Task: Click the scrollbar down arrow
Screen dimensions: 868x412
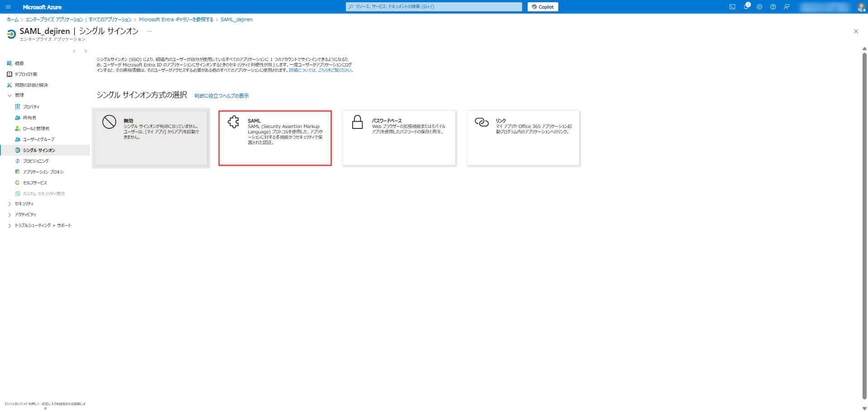Action: [x=864, y=408]
